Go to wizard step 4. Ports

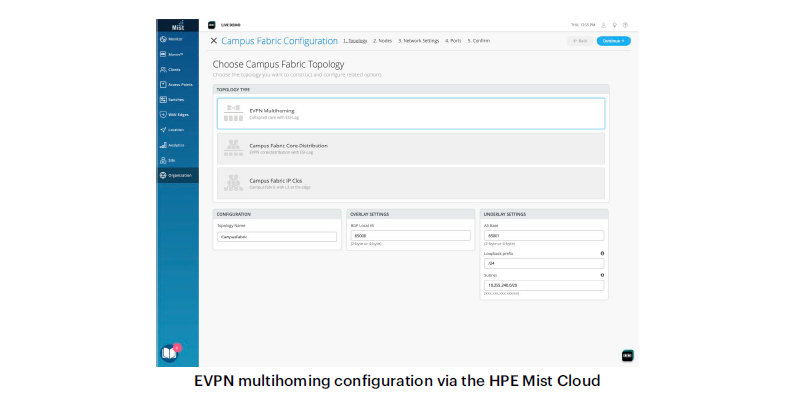pyautogui.click(x=453, y=41)
